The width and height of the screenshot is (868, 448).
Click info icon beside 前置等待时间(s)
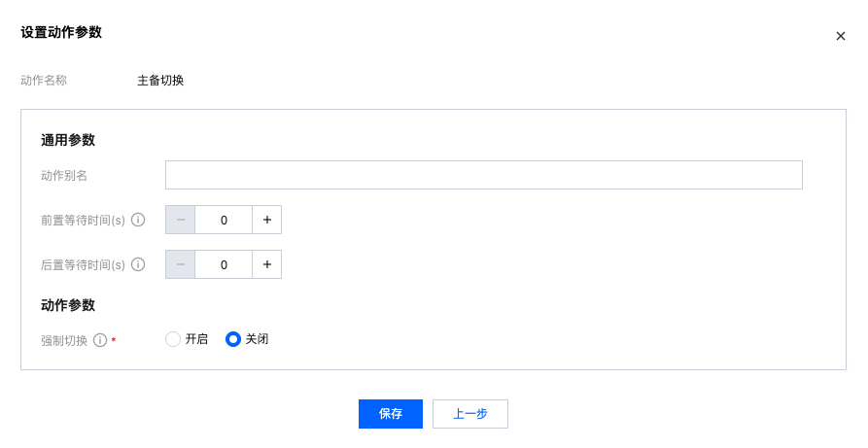(x=138, y=220)
